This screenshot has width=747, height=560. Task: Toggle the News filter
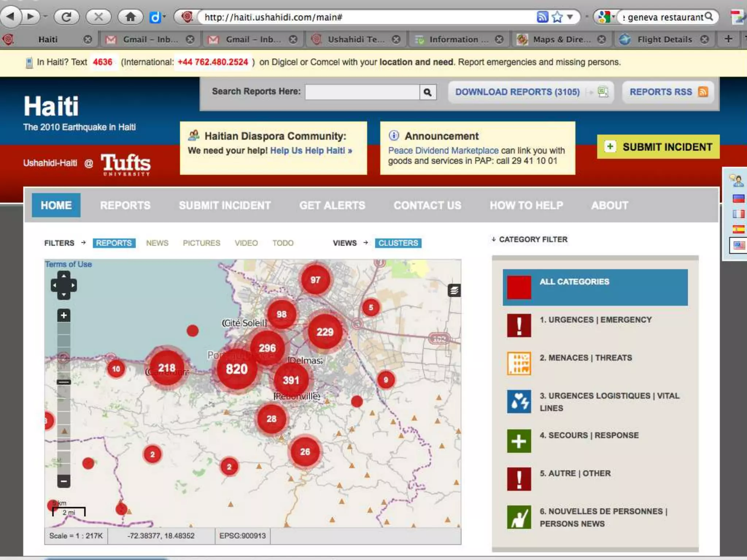click(x=157, y=243)
